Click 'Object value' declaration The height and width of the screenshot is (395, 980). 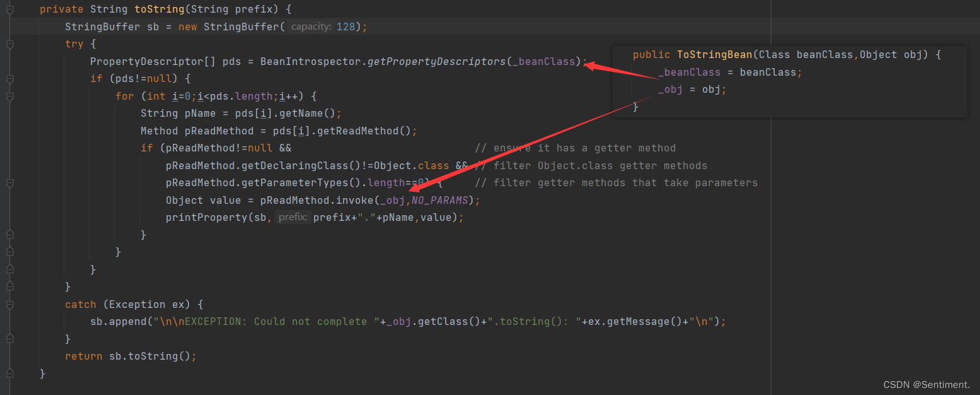click(204, 200)
